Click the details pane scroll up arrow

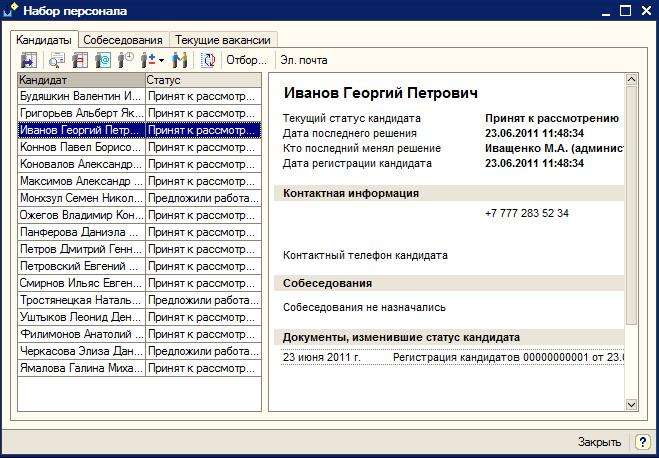tap(631, 78)
